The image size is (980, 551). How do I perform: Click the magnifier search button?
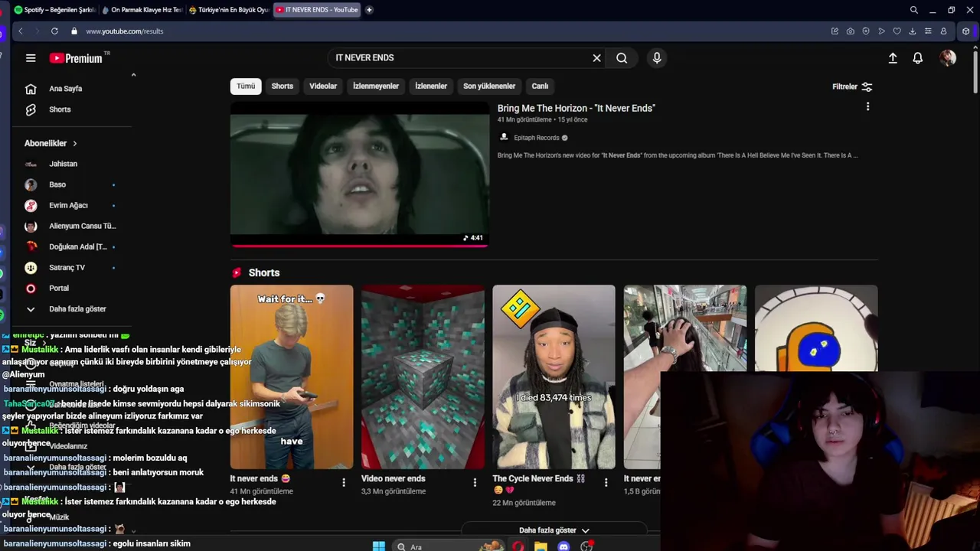coord(622,58)
